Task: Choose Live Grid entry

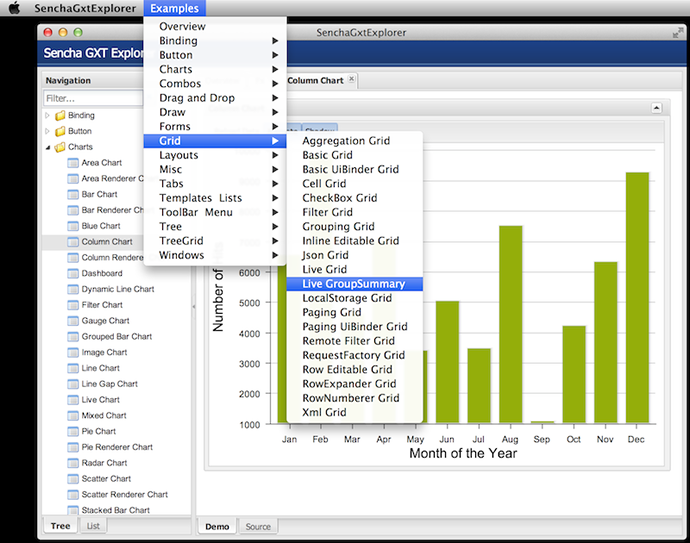Action: click(x=354, y=269)
